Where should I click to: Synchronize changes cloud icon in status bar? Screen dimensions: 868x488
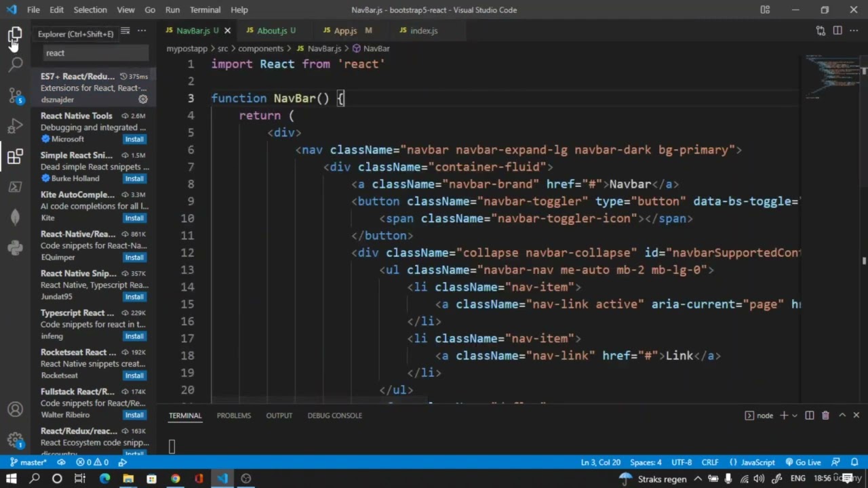pyautogui.click(x=61, y=462)
